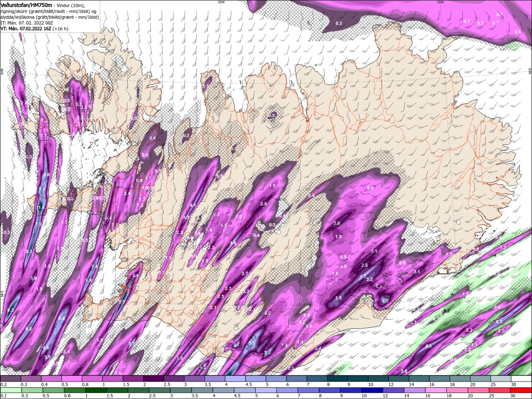
Task: Pick the darkest purple 2 swatch in the purple-teal legend row
Action: pos(153,379)
